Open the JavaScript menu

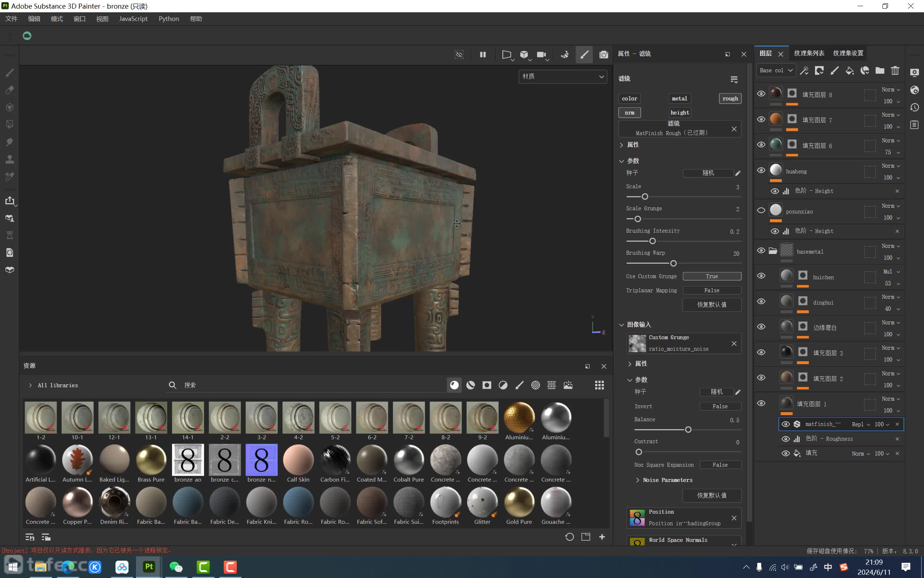pyautogui.click(x=133, y=19)
